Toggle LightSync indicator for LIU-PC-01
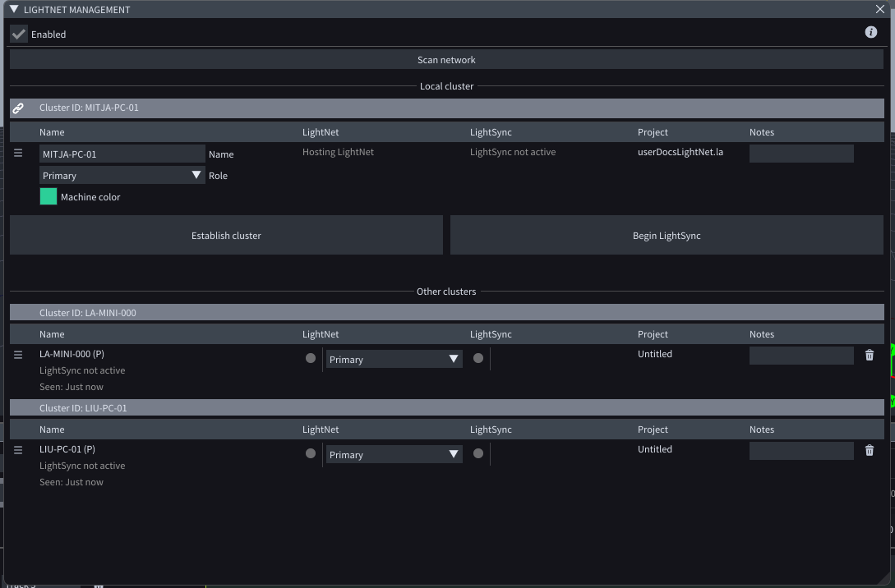 (x=478, y=453)
